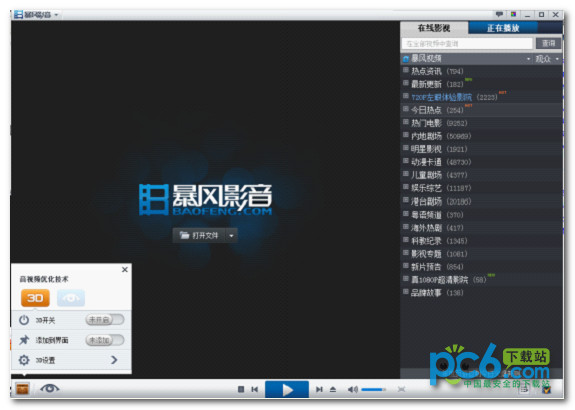This screenshot has width=575, height=410.
Task: Open dropdown arrow next to title logo
Action: [56, 15]
